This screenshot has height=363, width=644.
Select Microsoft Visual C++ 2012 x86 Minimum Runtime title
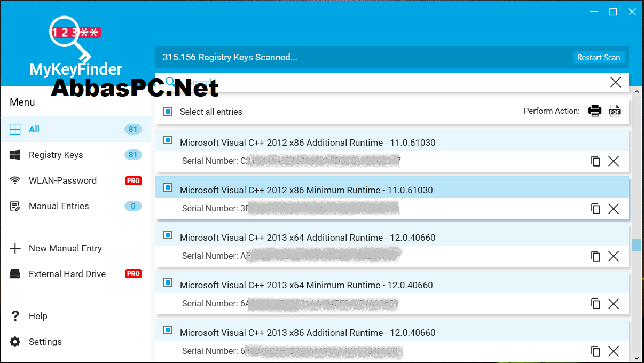[307, 190]
